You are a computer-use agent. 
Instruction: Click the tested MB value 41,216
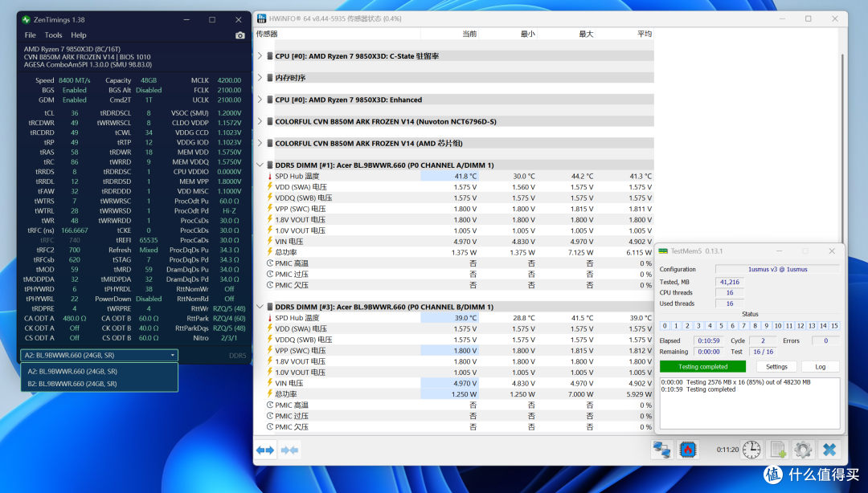[x=729, y=282]
